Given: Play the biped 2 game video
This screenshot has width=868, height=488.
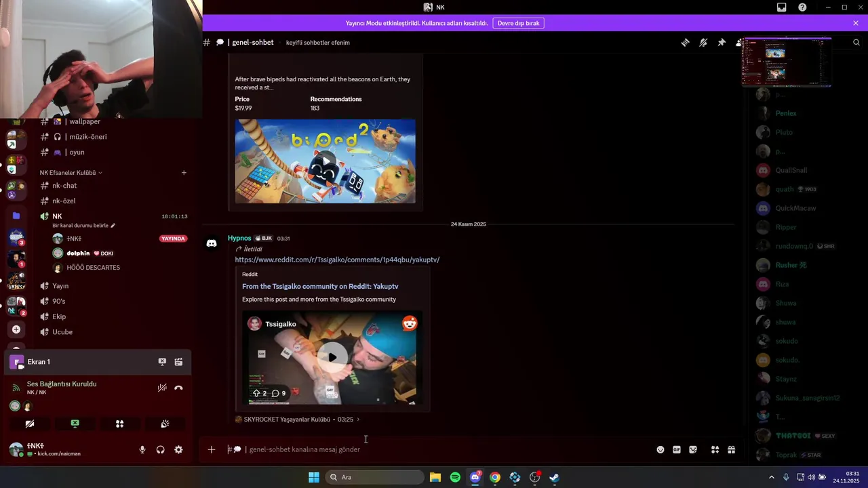Looking at the screenshot, I should tap(325, 161).
